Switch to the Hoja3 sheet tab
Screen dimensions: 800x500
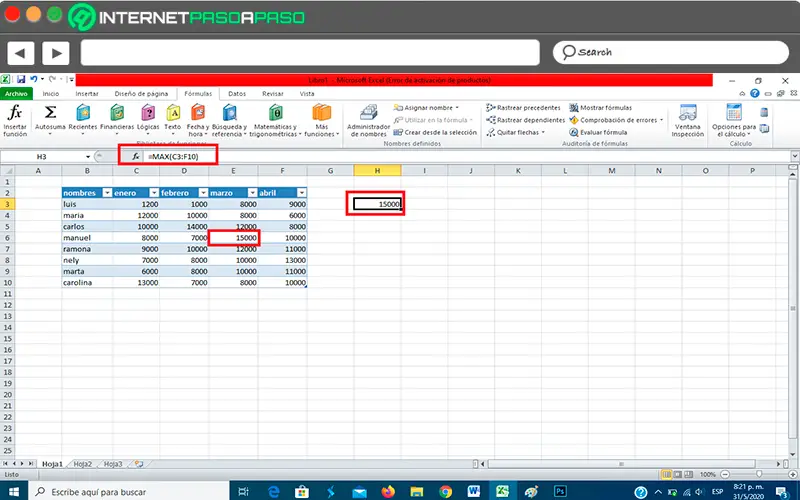[x=113, y=464]
